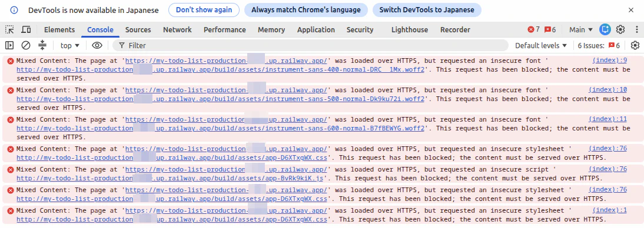
Task: Open the Performance tab
Action: pyautogui.click(x=225, y=29)
